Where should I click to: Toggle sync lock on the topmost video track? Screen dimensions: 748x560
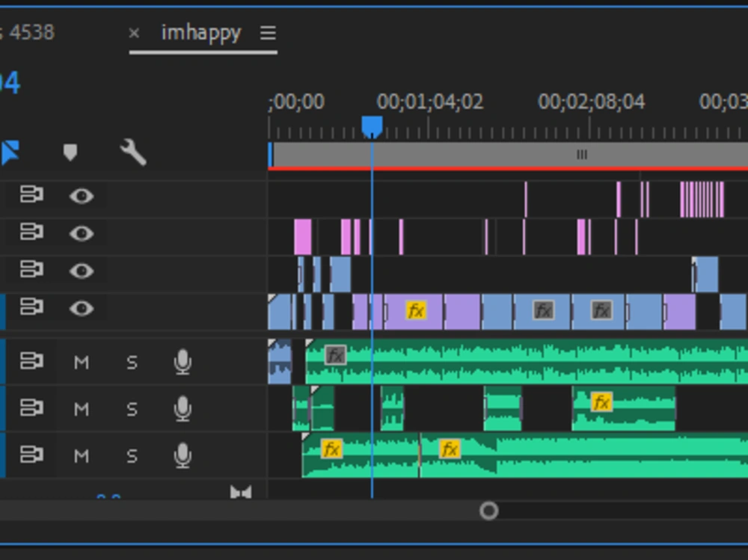tap(31, 194)
